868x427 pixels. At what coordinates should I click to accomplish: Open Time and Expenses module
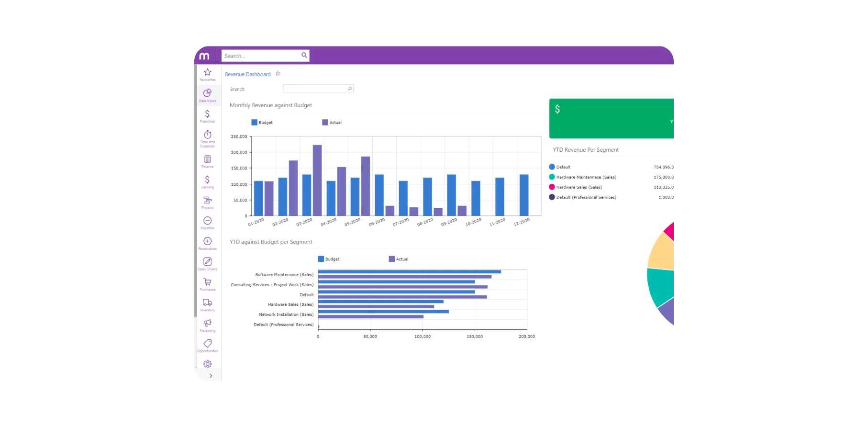point(208,138)
